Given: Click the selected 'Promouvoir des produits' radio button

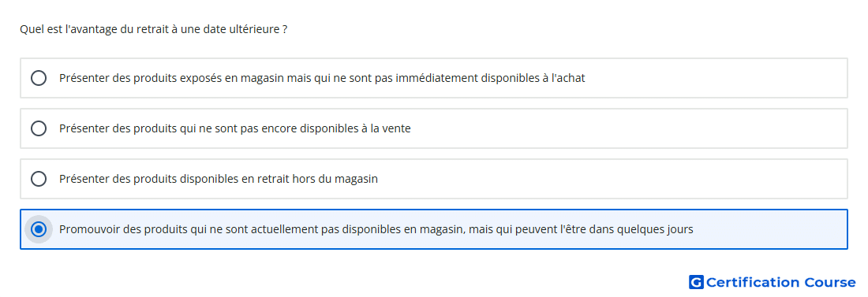Looking at the screenshot, I should coord(39,229).
